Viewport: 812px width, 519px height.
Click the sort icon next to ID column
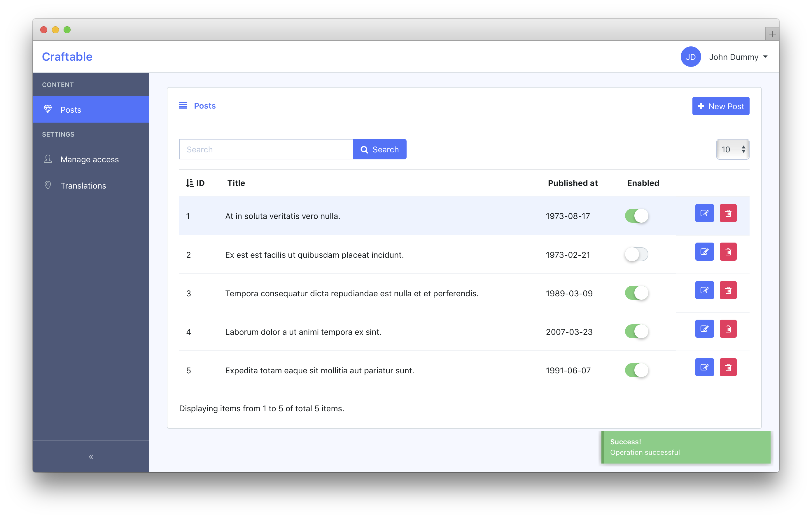(x=190, y=182)
